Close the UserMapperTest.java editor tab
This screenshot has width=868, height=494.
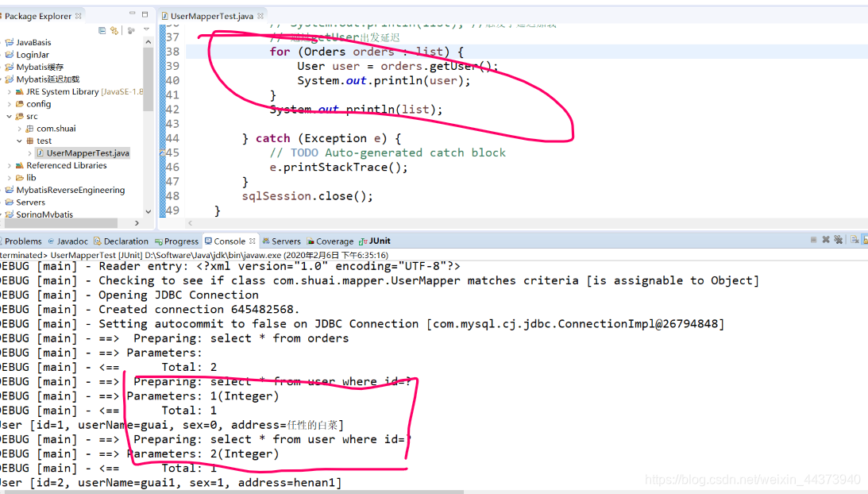click(260, 16)
